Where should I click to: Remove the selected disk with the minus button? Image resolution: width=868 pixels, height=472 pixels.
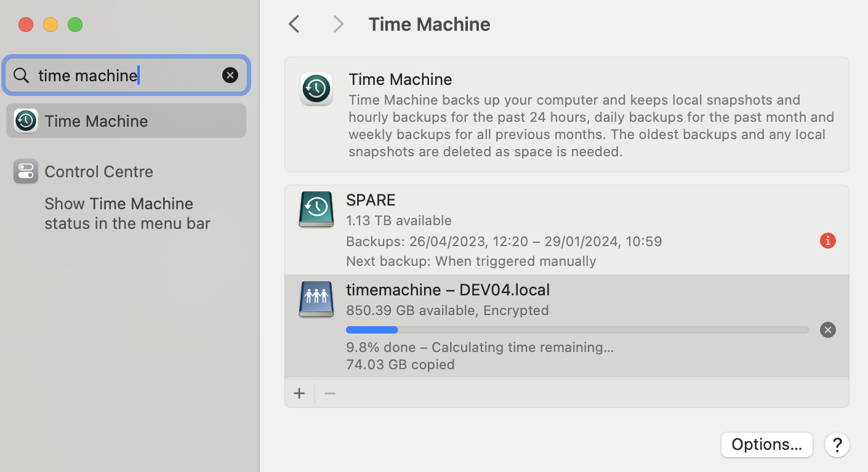click(x=330, y=393)
